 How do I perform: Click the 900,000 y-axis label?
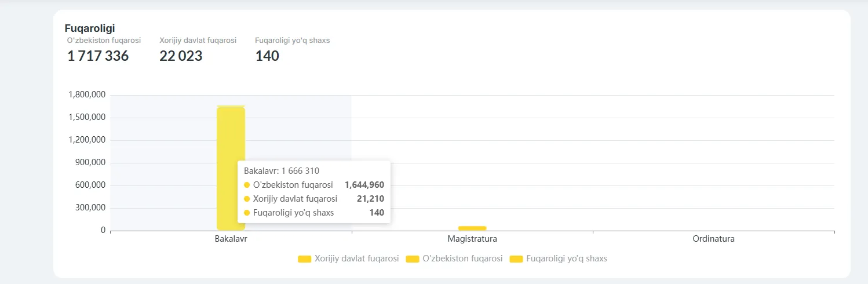(90, 162)
